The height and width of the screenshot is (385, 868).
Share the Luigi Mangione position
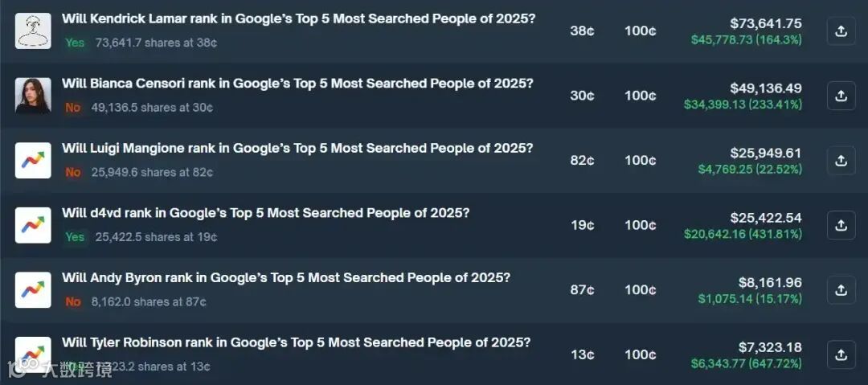coord(841,160)
